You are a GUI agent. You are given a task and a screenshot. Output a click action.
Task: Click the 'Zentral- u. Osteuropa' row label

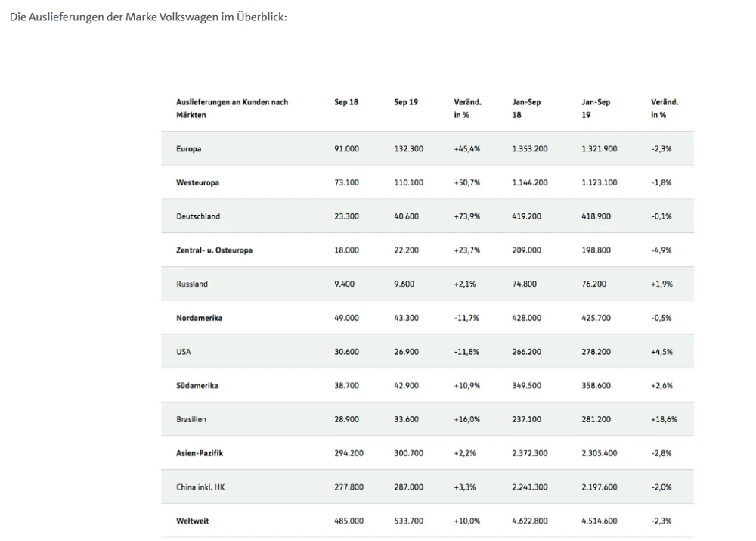214,250
